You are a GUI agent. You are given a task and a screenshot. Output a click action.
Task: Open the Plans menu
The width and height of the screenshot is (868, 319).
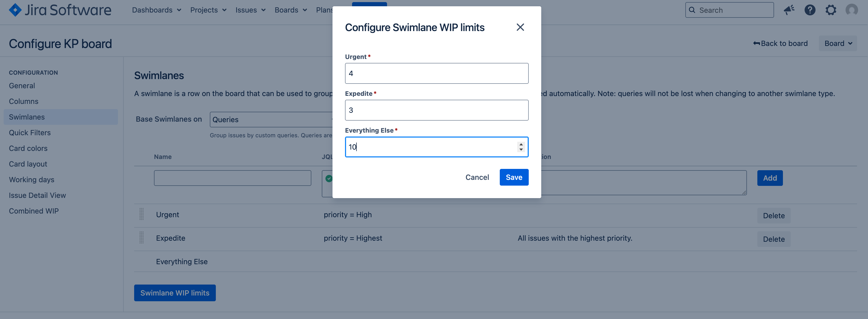[x=324, y=10]
